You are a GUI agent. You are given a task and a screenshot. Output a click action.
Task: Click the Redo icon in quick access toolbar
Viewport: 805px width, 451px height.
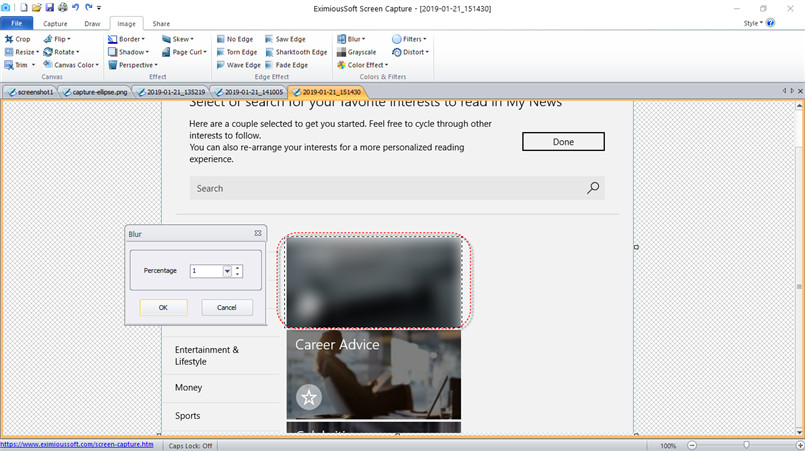pyautogui.click(x=88, y=8)
